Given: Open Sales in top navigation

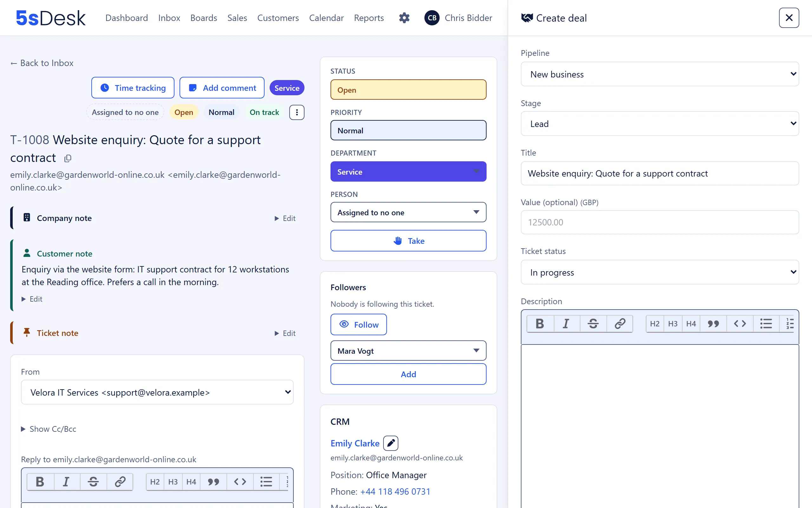Looking at the screenshot, I should [237, 18].
